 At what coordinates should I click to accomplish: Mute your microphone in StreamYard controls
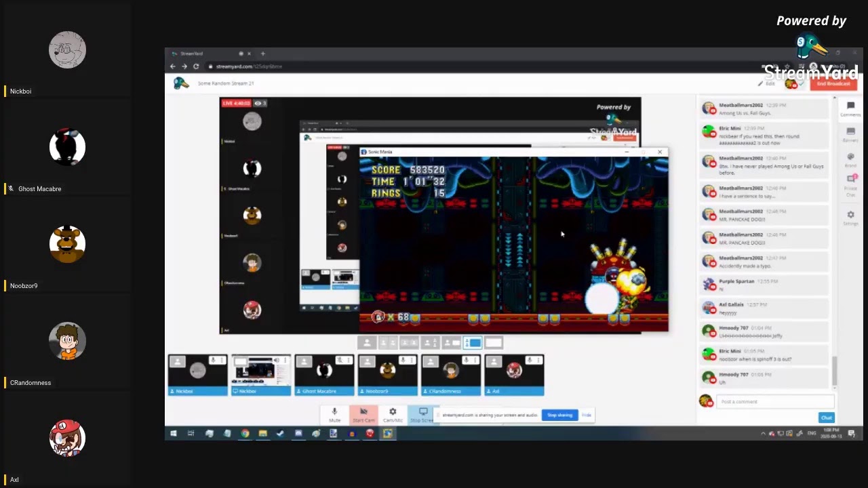tap(334, 415)
